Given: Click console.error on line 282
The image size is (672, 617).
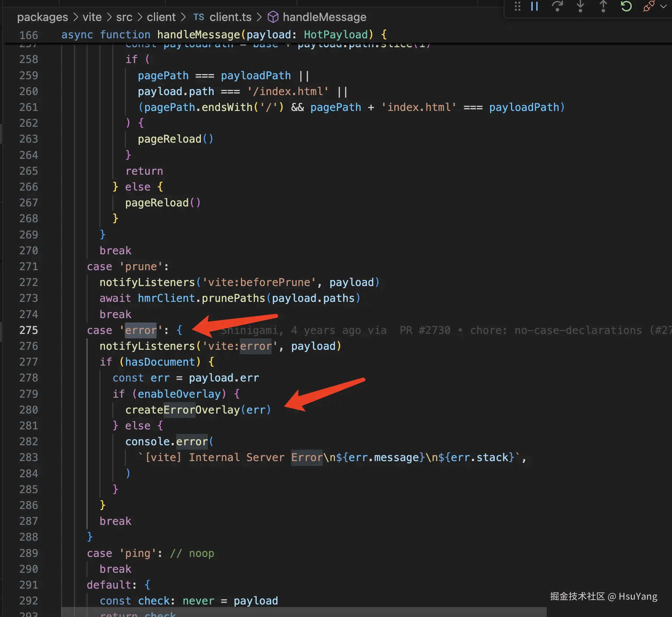Looking at the screenshot, I should click(x=167, y=442).
